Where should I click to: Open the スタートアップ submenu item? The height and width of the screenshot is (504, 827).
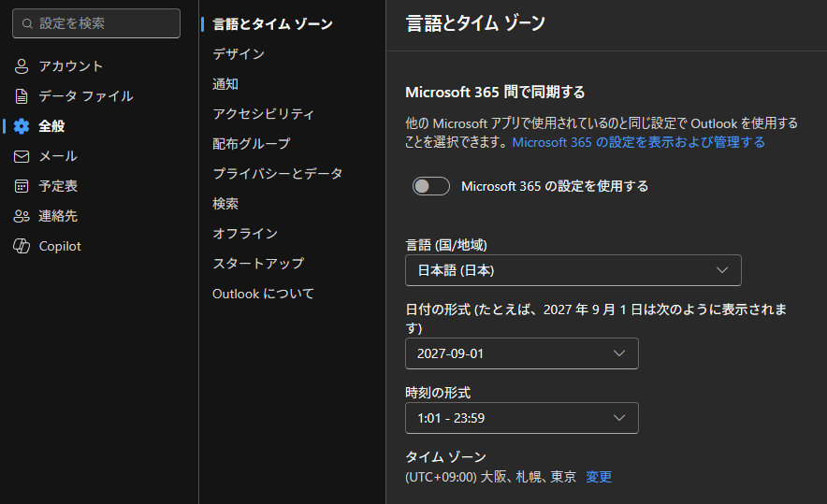pos(258,263)
